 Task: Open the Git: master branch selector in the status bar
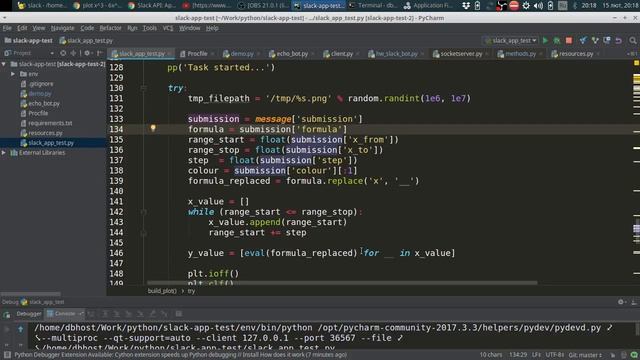(x=585, y=355)
